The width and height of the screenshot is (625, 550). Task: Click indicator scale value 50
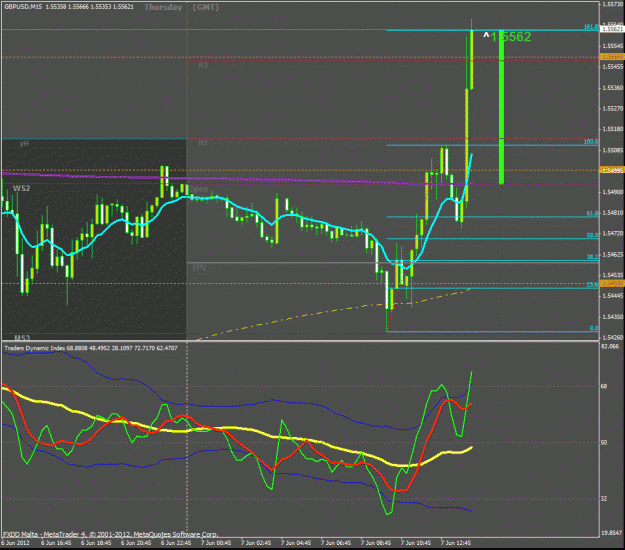coord(604,442)
